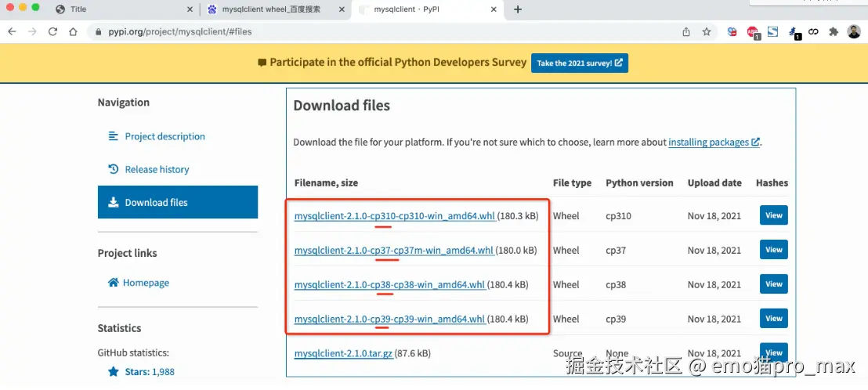Go back to the previous page
The image size is (868, 390).
coord(13,32)
